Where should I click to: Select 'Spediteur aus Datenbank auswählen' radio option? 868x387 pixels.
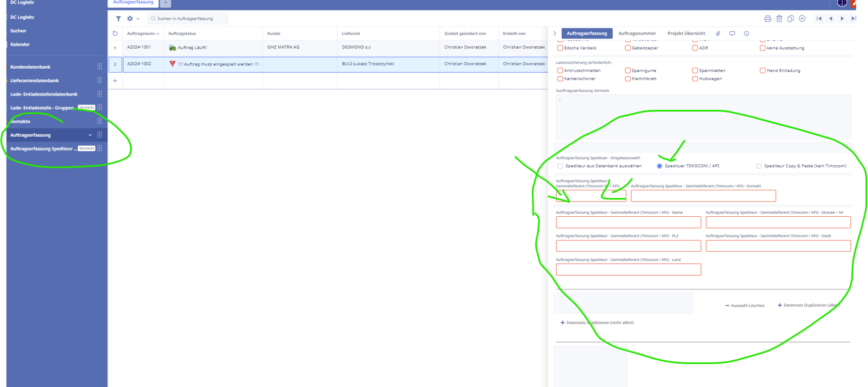pyautogui.click(x=560, y=166)
